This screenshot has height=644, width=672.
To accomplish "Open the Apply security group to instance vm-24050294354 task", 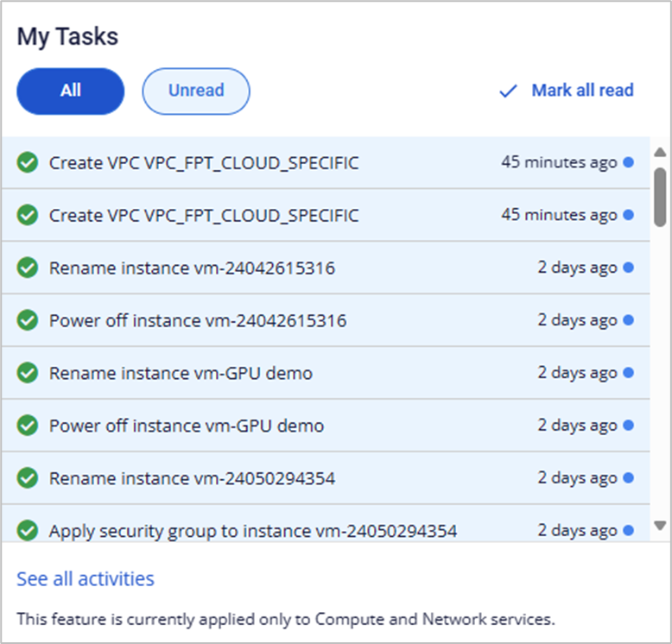I will click(x=252, y=530).
